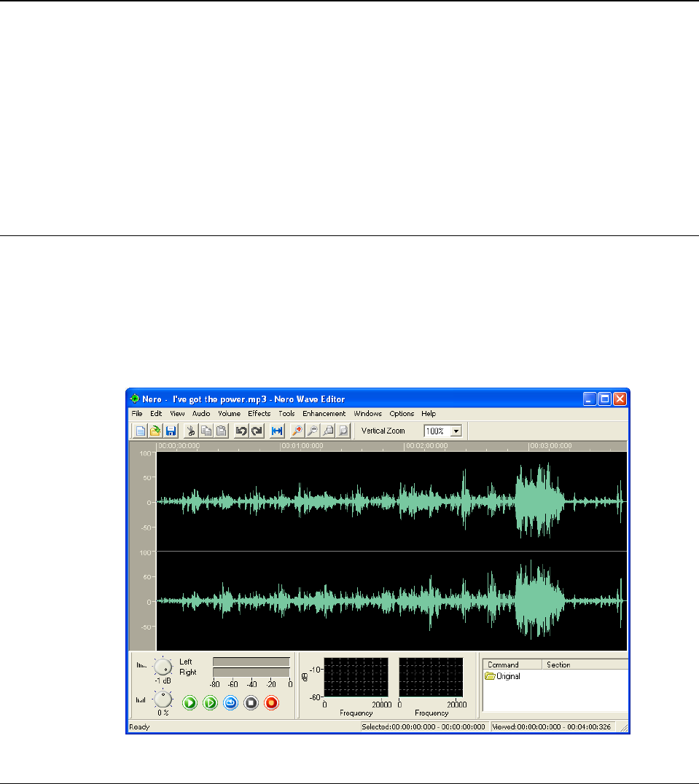Click the Zoom to Selection icon
699x784 pixels.
coord(328,431)
